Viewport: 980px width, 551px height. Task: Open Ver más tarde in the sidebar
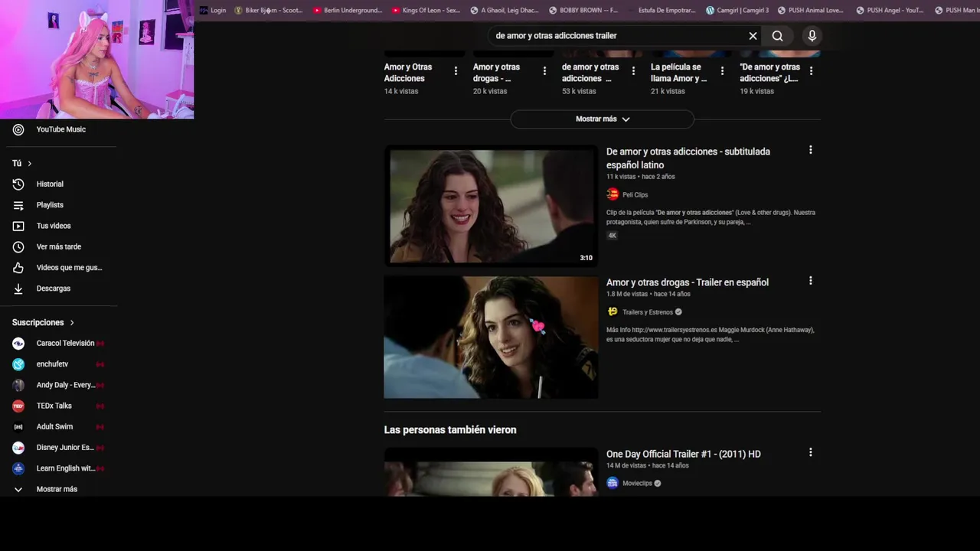point(58,246)
